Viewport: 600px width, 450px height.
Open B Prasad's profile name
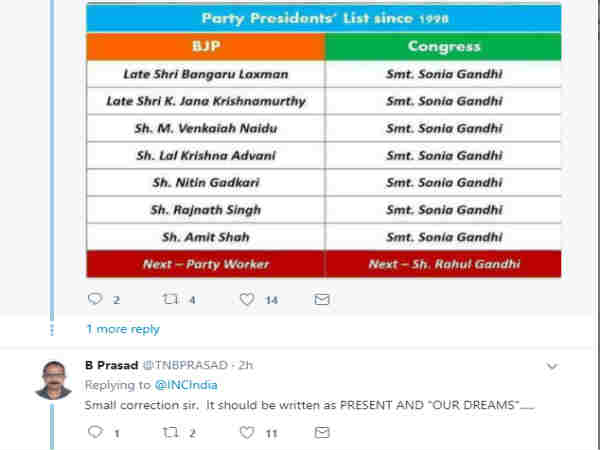[111, 365]
